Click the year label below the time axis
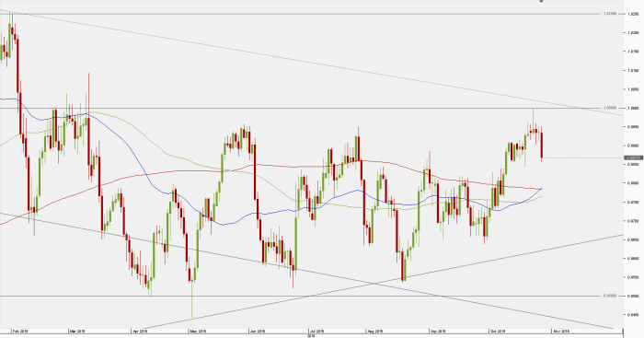This screenshot has height=338, width=644. click(311, 336)
